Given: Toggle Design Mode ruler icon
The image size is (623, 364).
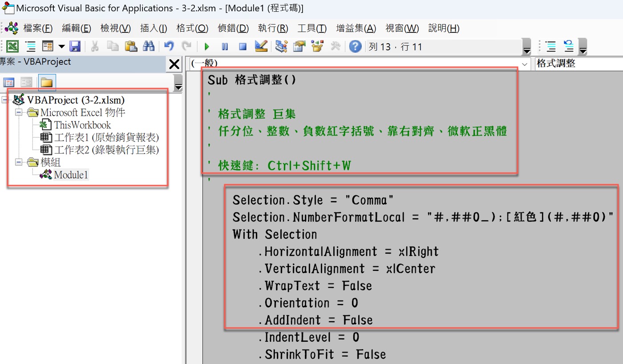Looking at the screenshot, I should pyautogui.click(x=261, y=46).
